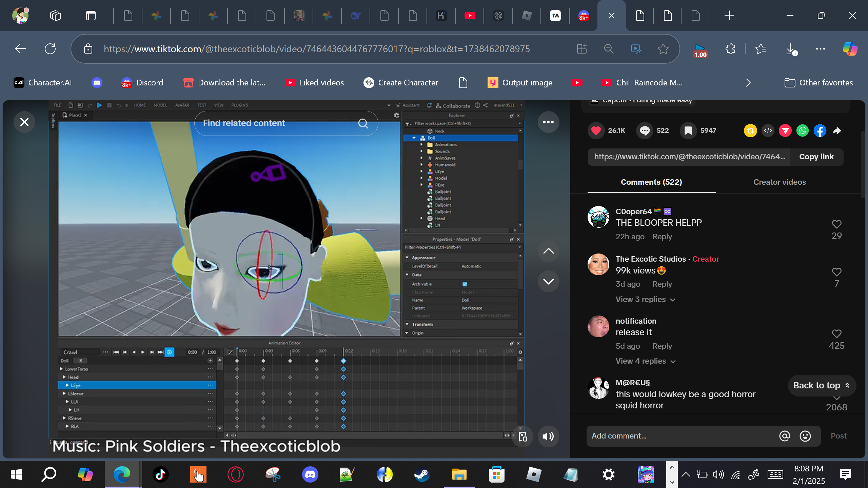Select the Comments (522) tab
This screenshot has width=868, height=488.
(x=651, y=182)
